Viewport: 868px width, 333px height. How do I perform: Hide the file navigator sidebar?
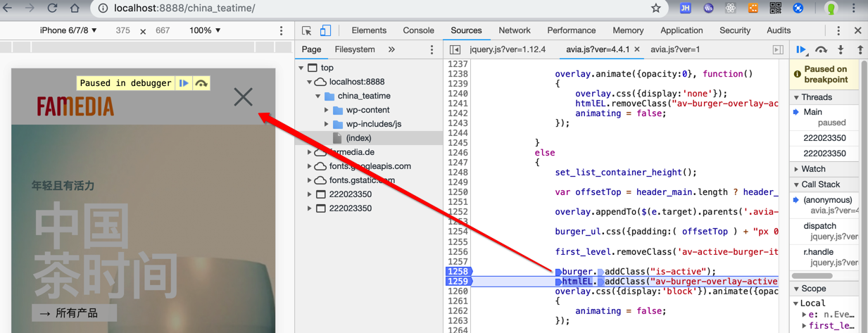click(455, 50)
